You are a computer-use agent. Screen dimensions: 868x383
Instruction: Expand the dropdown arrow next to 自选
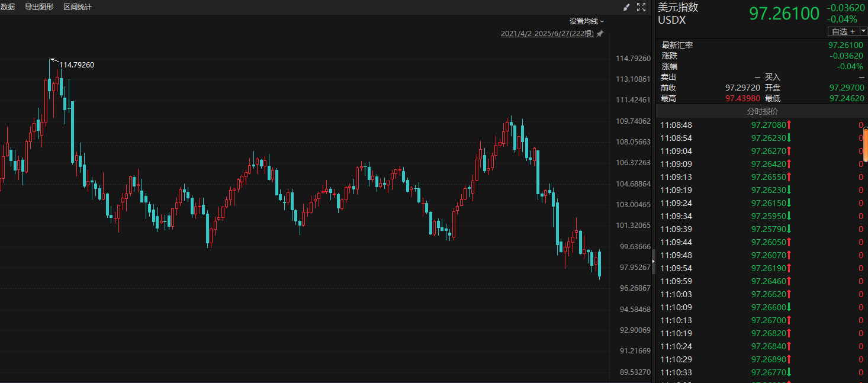pos(863,31)
